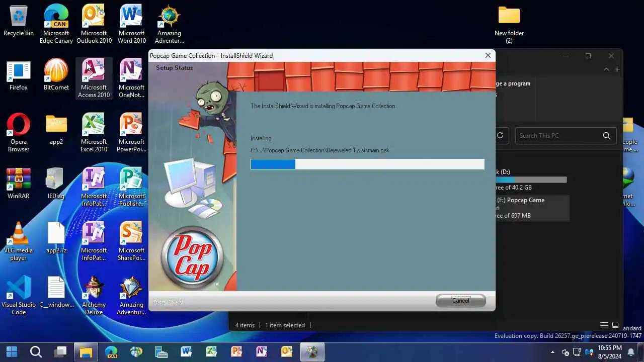Screen dimensions: 644x362
Task: Select the Amazing Adventures diamond desktop shortcut
Action: (132, 296)
